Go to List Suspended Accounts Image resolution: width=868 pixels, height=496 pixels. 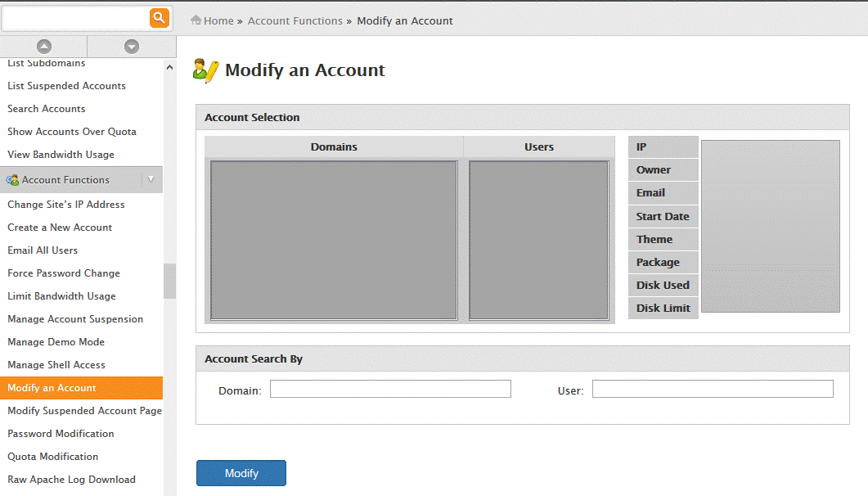point(66,86)
